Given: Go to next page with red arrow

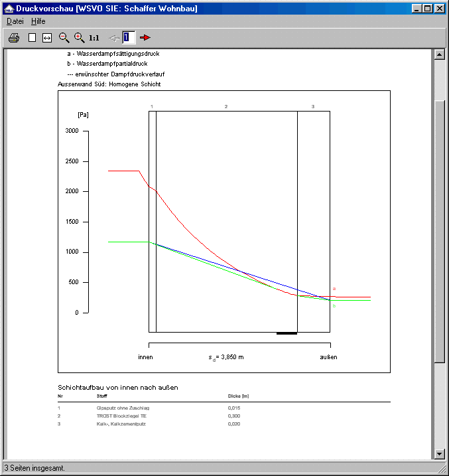Looking at the screenshot, I should [145, 38].
